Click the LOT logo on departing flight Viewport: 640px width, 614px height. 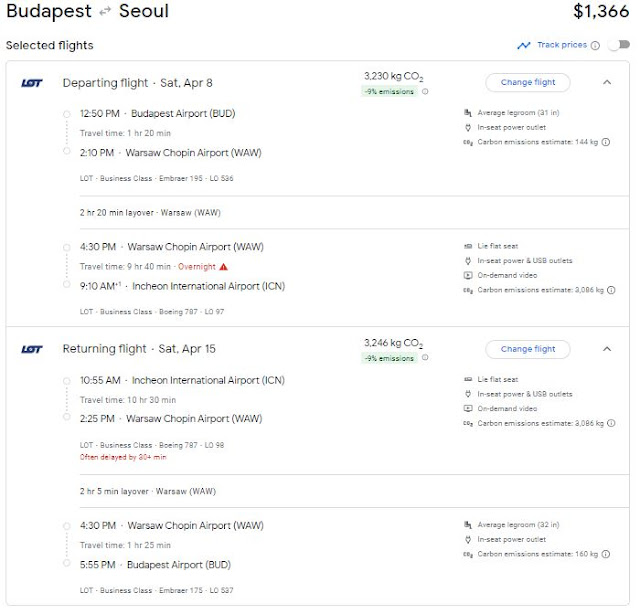[x=32, y=83]
